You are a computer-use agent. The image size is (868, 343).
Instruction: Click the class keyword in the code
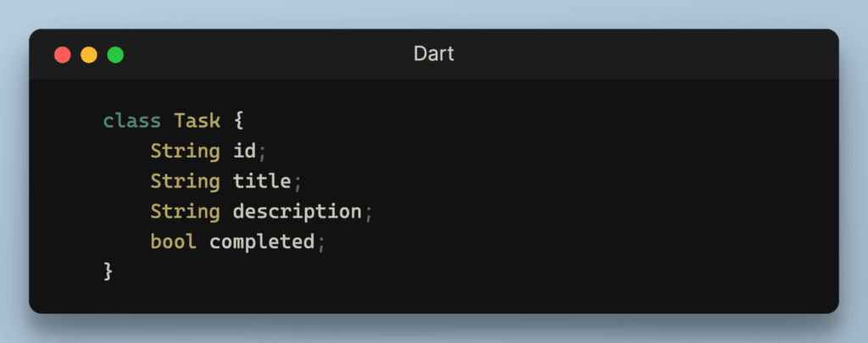tap(132, 120)
